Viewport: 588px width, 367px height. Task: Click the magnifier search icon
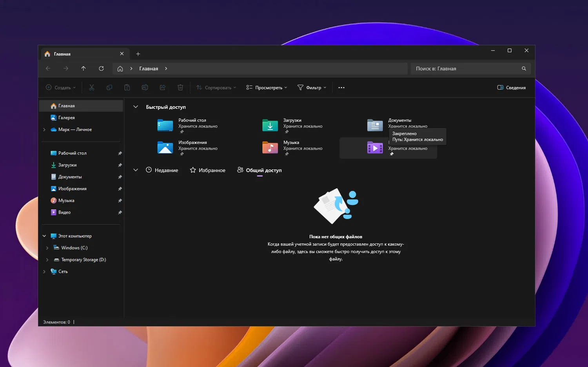point(524,69)
